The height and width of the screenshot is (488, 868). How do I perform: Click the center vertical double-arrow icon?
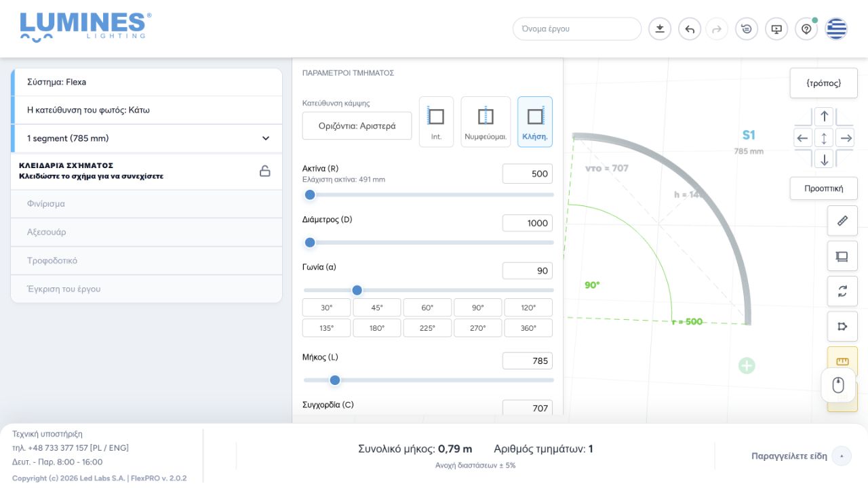824,138
